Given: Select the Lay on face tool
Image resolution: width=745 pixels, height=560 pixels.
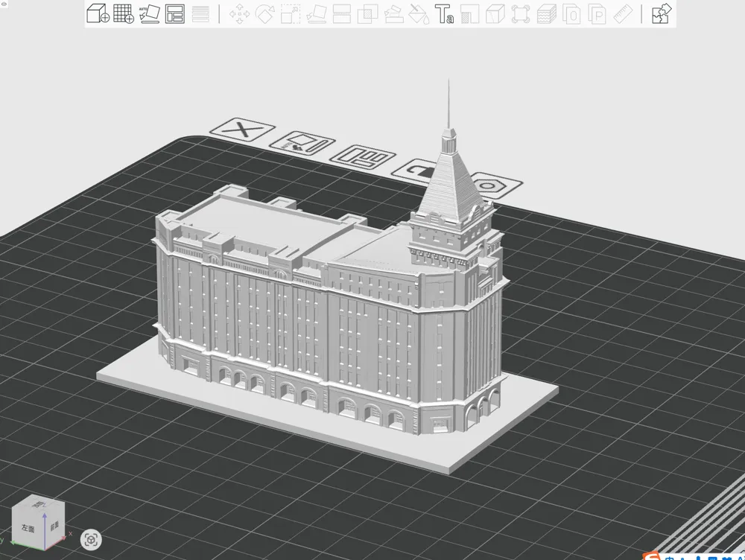Looking at the screenshot, I should [x=317, y=13].
